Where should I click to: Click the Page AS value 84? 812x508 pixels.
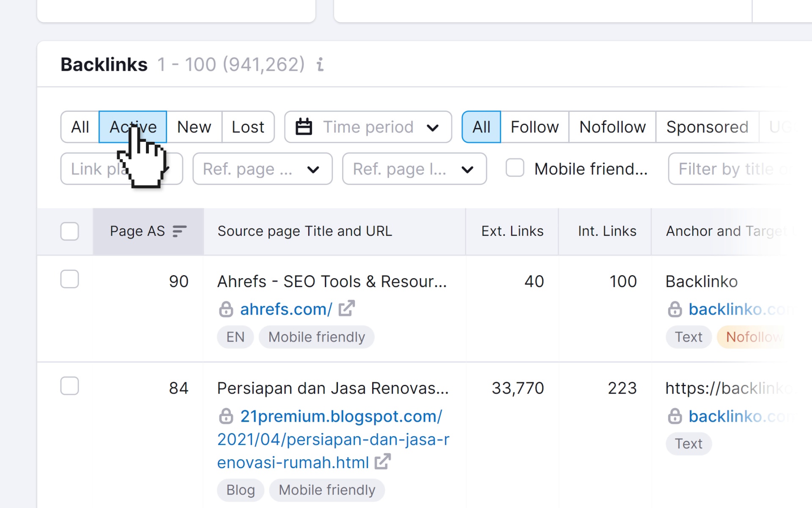click(x=178, y=388)
